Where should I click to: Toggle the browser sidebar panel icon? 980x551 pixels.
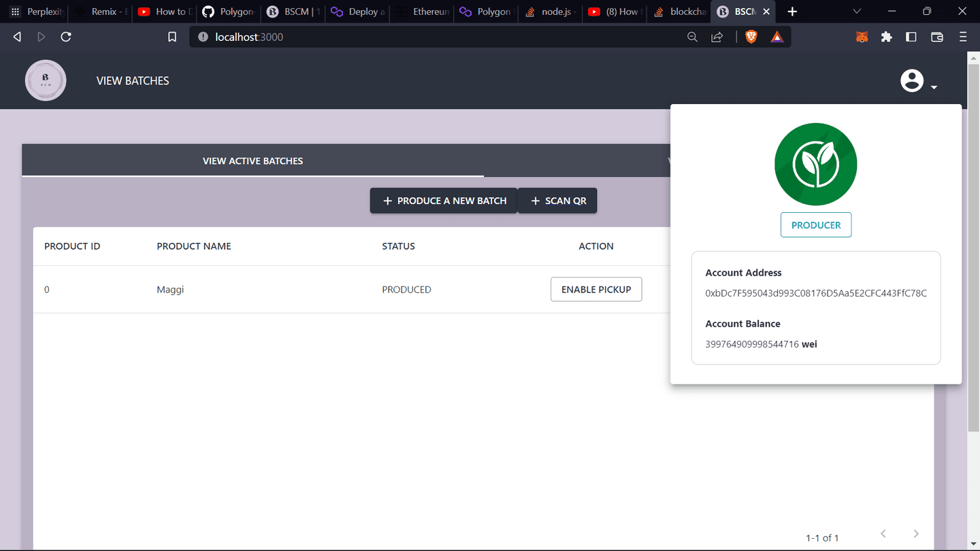(911, 37)
